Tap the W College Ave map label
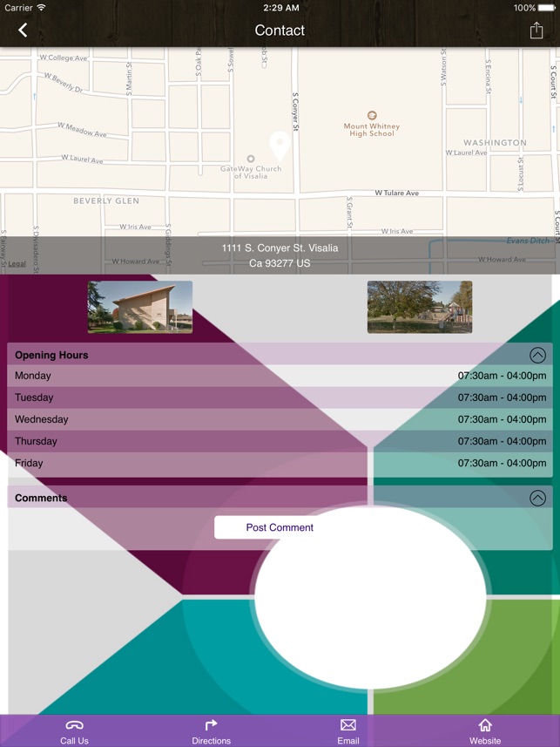 pos(64,58)
